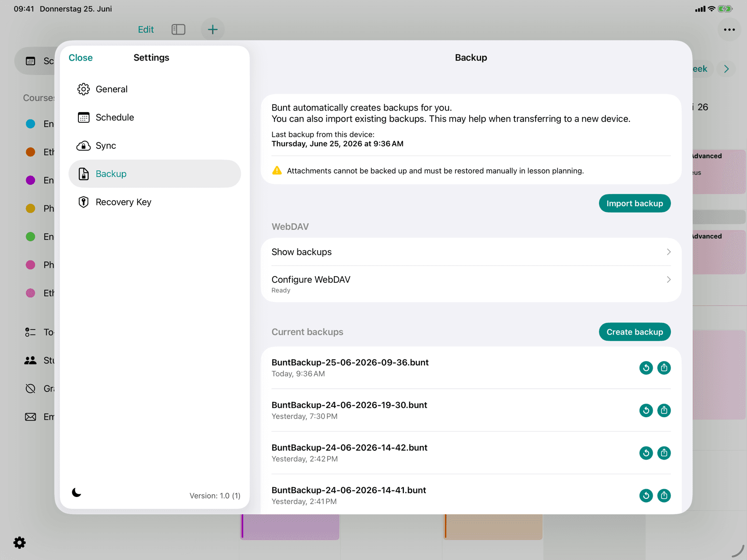Open Sync cloud lock icon
Screen dimensions: 747x560
point(84,146)
